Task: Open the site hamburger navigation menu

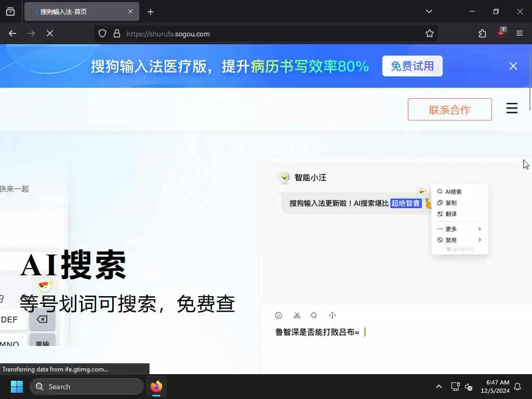Action: tap(512, 108)
